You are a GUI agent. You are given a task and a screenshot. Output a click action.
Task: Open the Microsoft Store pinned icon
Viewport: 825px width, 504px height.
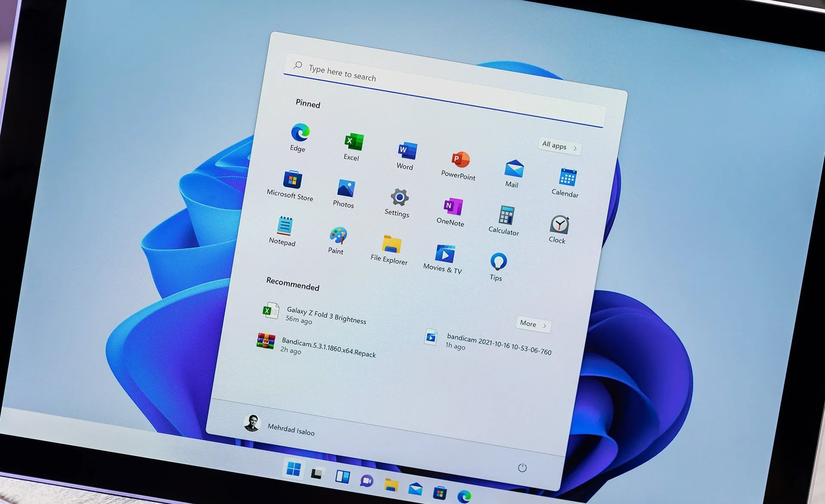292,179
